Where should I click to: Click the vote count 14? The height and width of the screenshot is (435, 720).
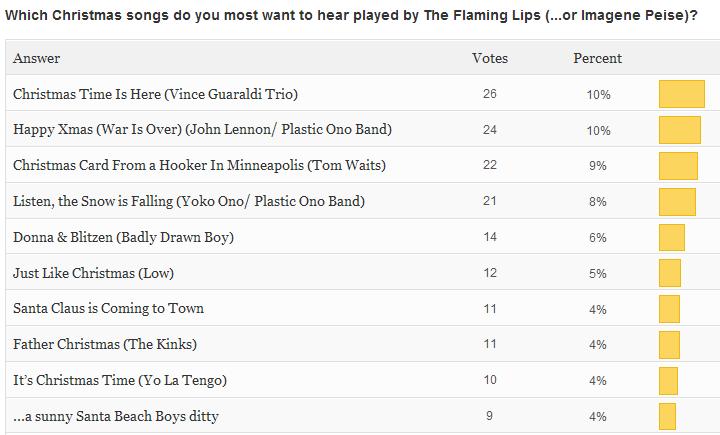point(489,238)
